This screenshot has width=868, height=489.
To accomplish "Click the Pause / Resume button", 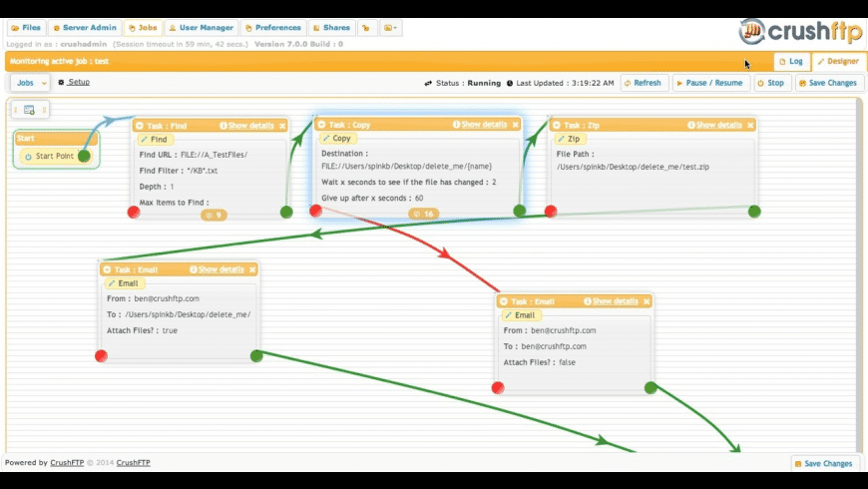I will point(710,83).
